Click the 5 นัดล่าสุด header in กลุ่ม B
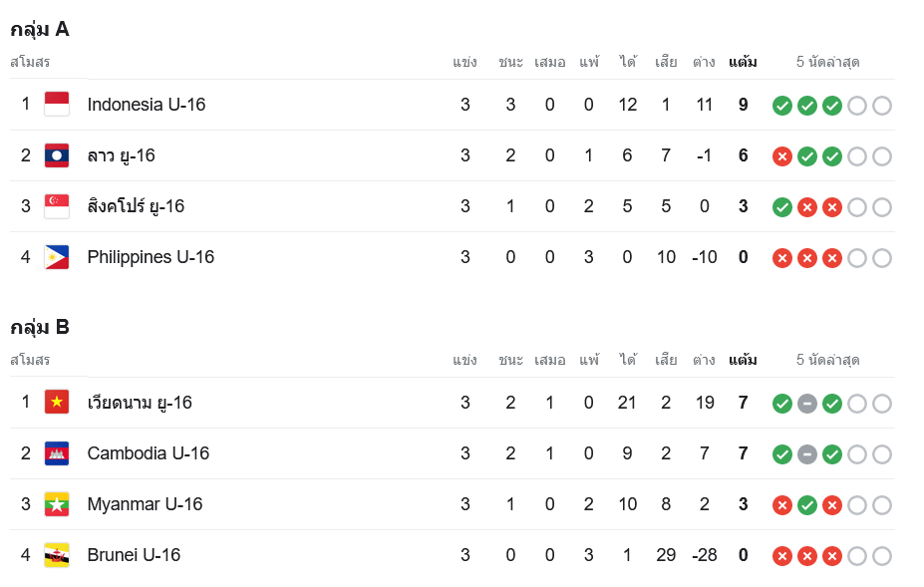The width and height of the screenshot is (924, 587). pos(827,360)
